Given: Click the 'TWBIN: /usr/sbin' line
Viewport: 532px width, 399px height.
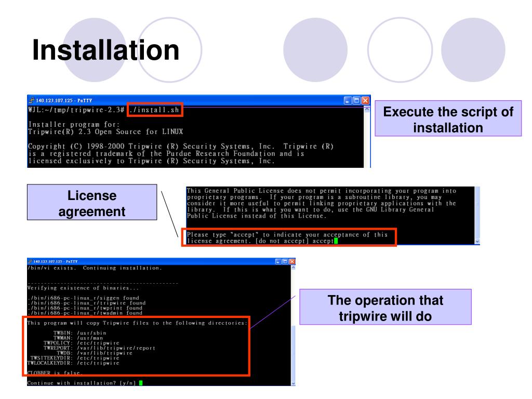Looking at the screenshot, I should coord(79,333).
